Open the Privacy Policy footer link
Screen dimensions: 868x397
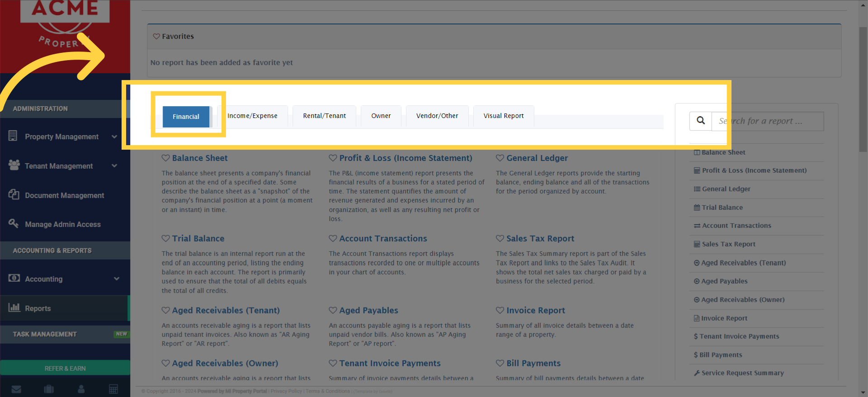(x=286, y=391)
